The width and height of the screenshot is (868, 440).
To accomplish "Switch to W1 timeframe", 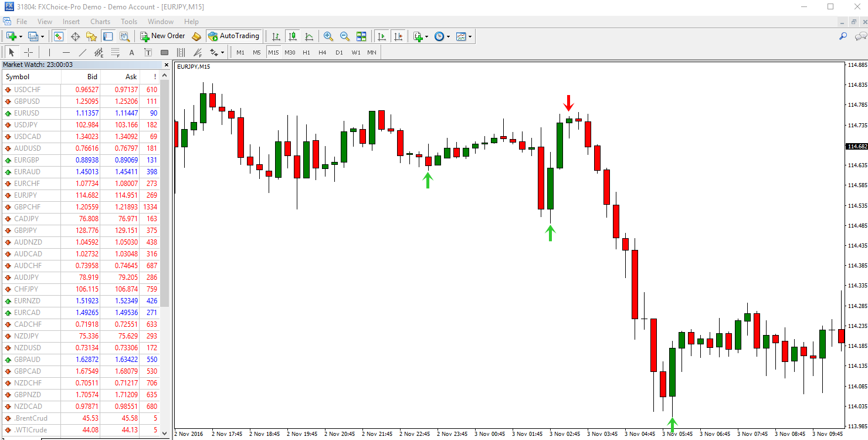I will click(x=356, y=52).
